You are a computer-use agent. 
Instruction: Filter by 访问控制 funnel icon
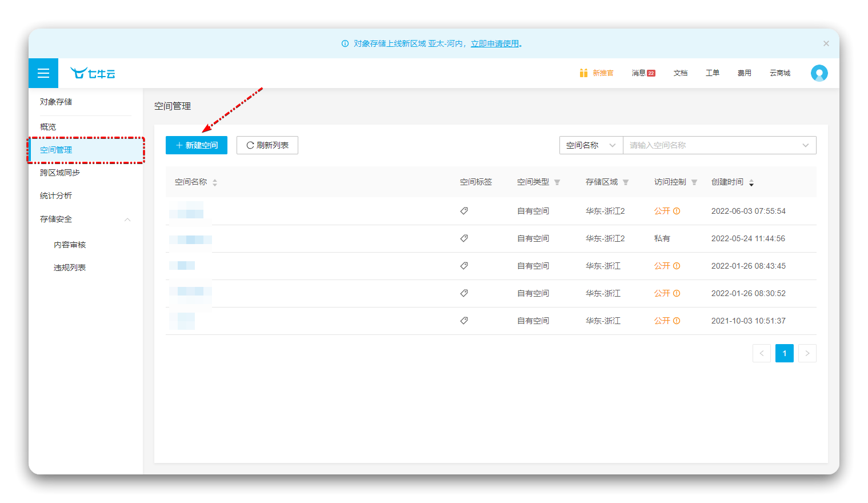point(694,182)
